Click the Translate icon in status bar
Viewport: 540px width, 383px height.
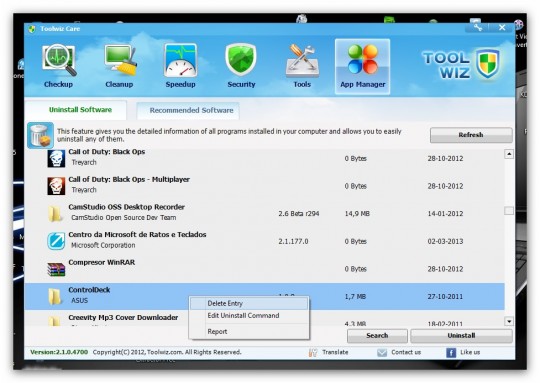(313, 352)
